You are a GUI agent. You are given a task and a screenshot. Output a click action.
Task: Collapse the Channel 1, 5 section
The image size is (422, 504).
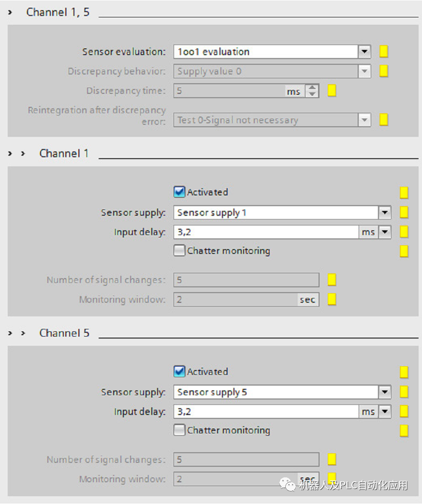10,12
